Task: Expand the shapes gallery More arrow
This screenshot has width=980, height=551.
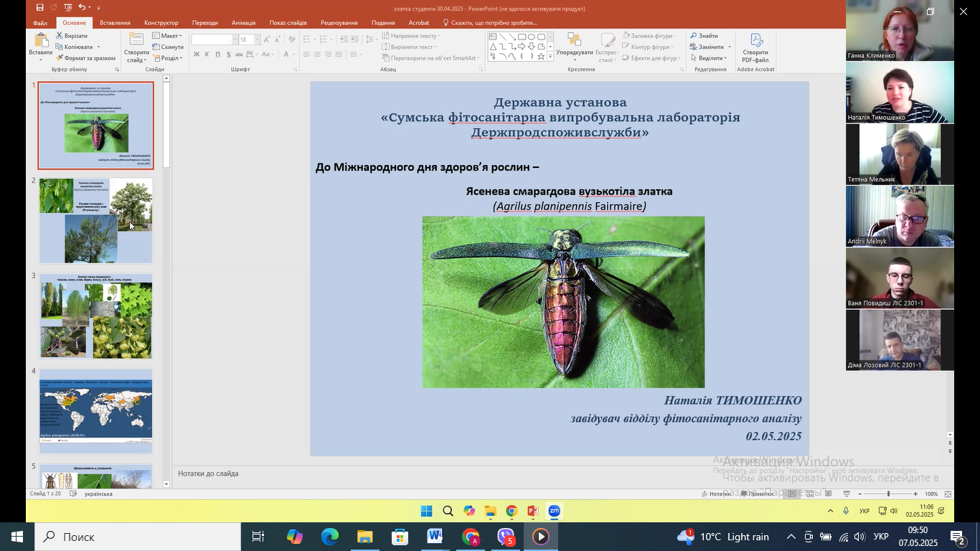Action: 550,56
